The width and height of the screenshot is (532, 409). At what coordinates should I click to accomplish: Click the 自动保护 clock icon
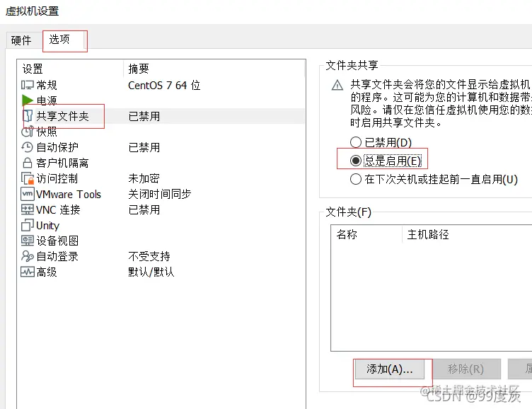[27, 147]
